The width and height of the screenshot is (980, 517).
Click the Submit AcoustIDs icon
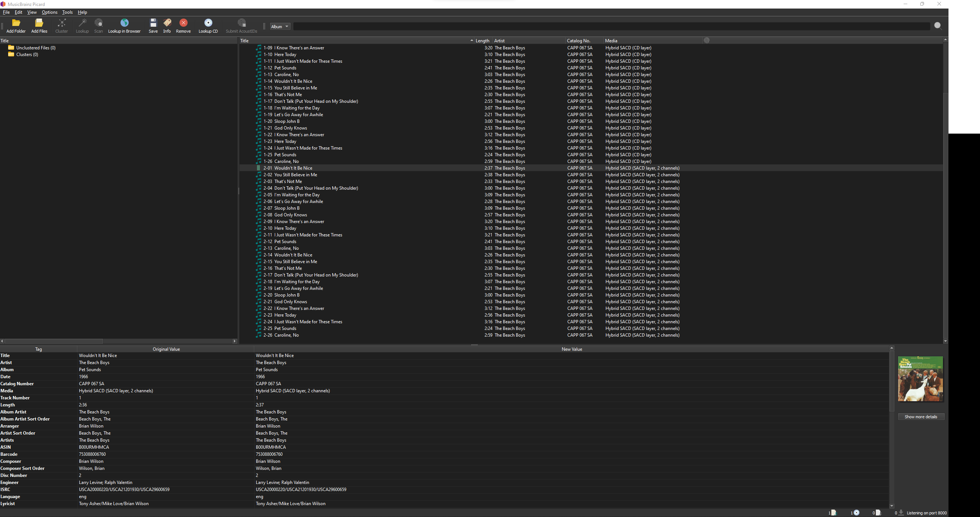pyautogui.click(x=242, y=23)
